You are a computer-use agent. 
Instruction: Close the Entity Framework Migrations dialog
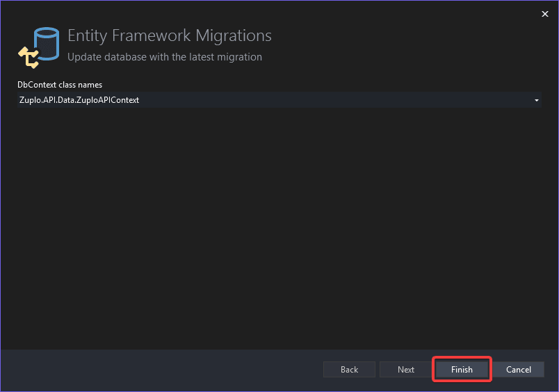tap(544, 14)
